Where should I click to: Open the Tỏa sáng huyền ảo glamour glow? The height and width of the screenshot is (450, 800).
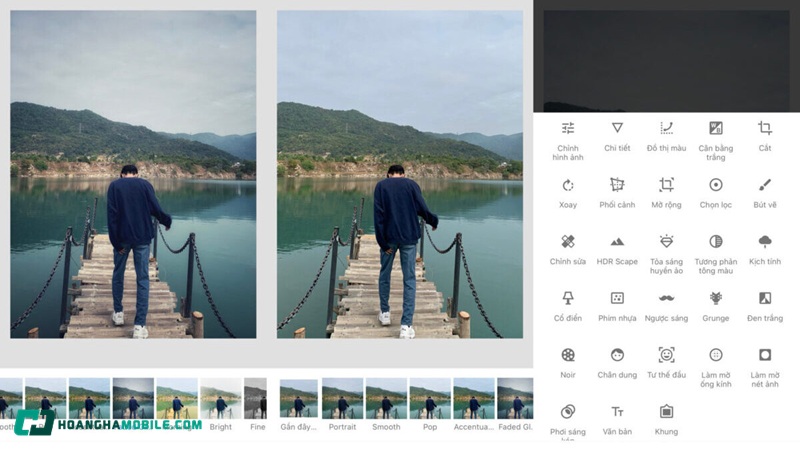click(666, 254)
